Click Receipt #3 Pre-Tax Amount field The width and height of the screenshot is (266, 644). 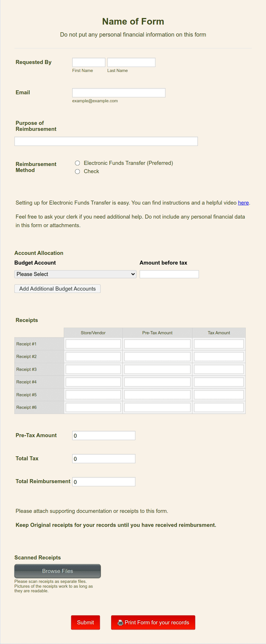pos(157,369)
